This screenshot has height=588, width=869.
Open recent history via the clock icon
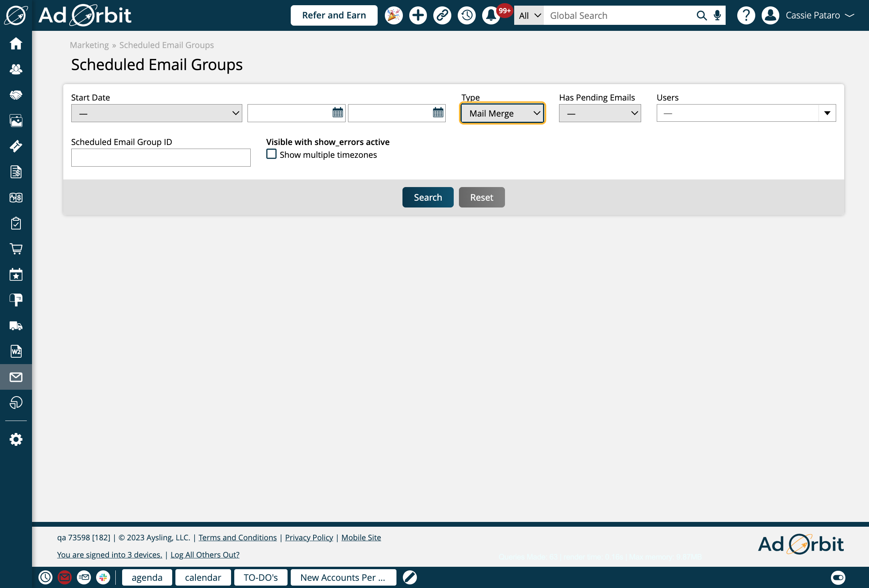466,15
